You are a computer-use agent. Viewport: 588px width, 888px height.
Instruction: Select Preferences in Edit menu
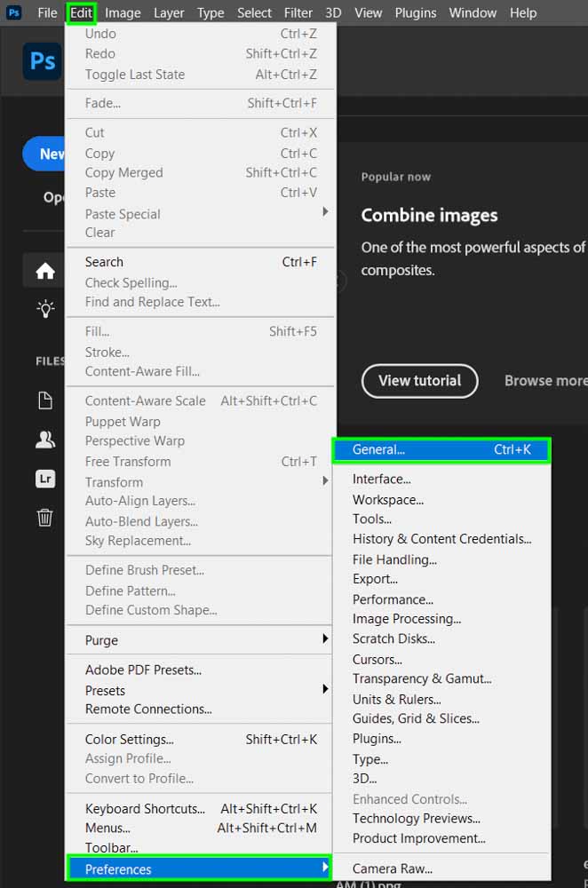pos(199,868)
